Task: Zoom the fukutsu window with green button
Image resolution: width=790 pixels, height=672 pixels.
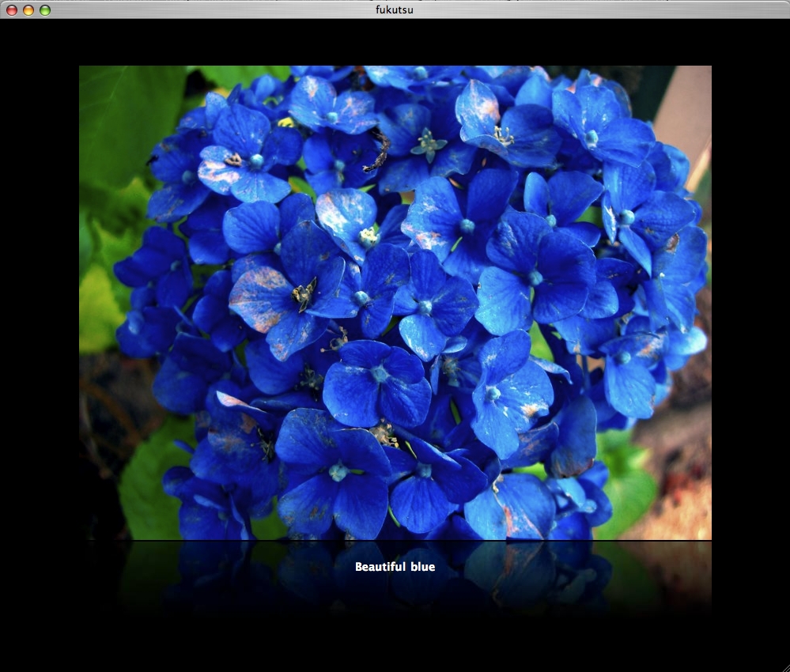Action: point(45,10)
